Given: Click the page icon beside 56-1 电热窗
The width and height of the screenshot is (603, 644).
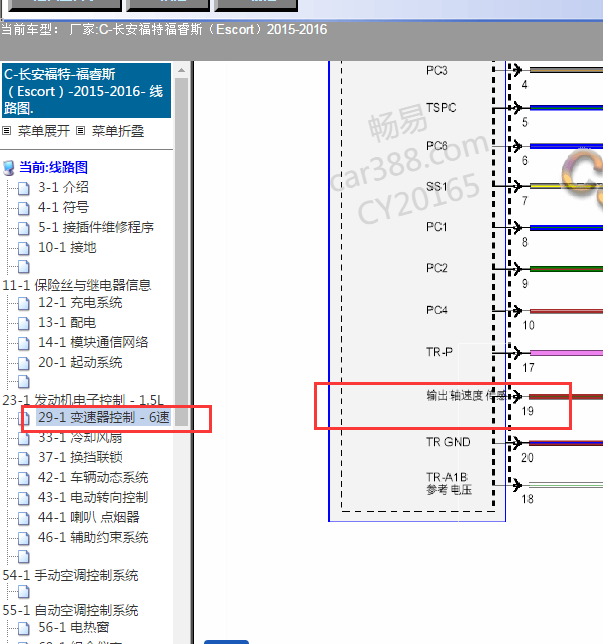Looking at the screenshot, I should [24, 628].
